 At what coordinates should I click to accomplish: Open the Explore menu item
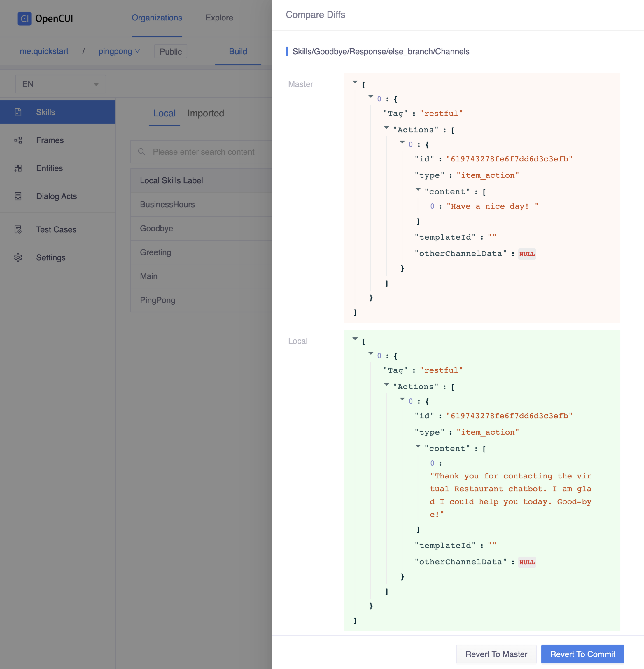point(219,18)
